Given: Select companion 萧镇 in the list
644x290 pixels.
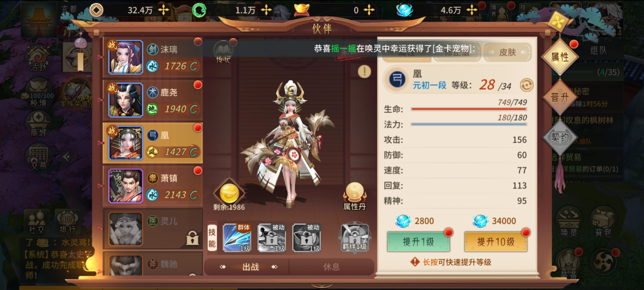Looking at the screenshot, I should click(153, 186).
